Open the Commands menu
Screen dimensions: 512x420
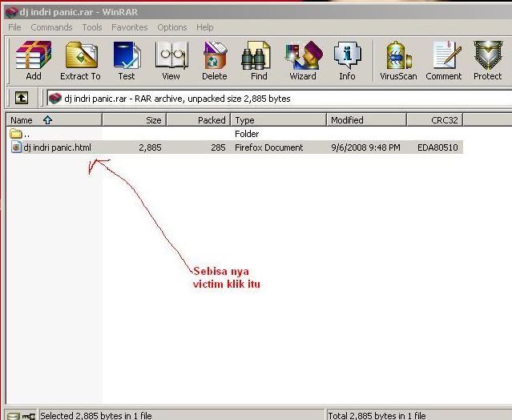pyautogui.click(x=51, y=27)
